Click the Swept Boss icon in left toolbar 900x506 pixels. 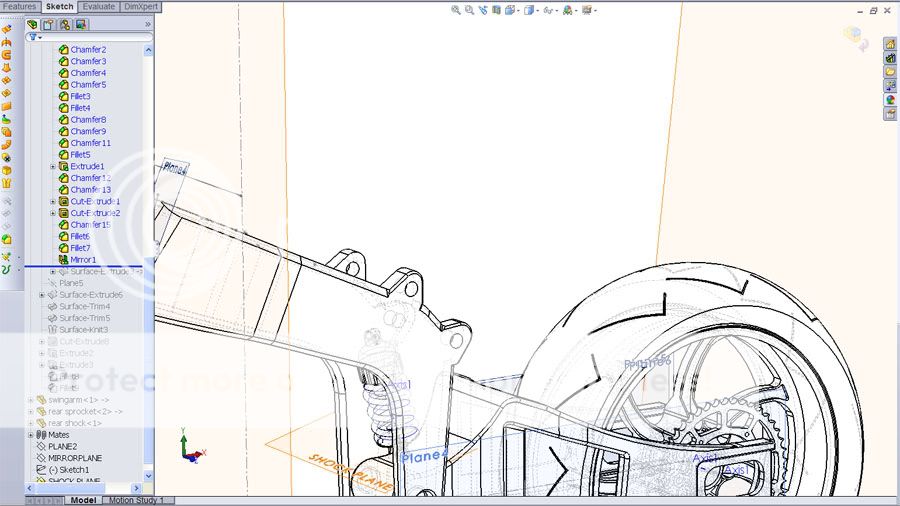pos(6,55)
